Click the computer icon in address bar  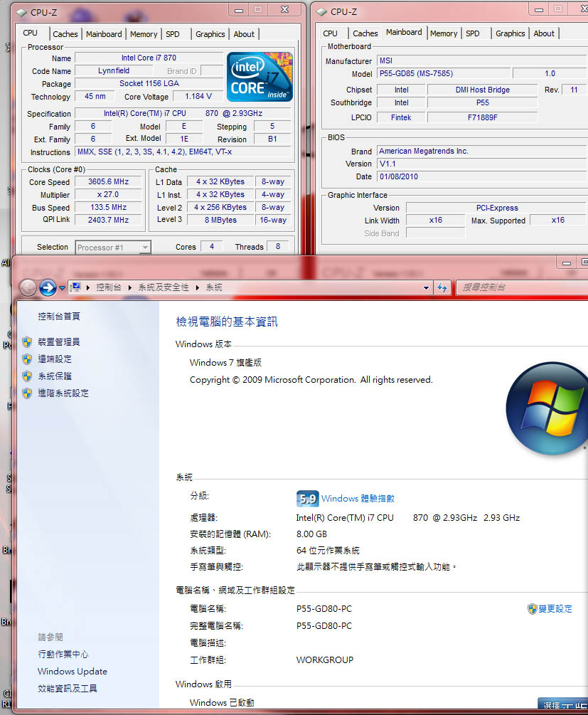click(x=75, y=287)
